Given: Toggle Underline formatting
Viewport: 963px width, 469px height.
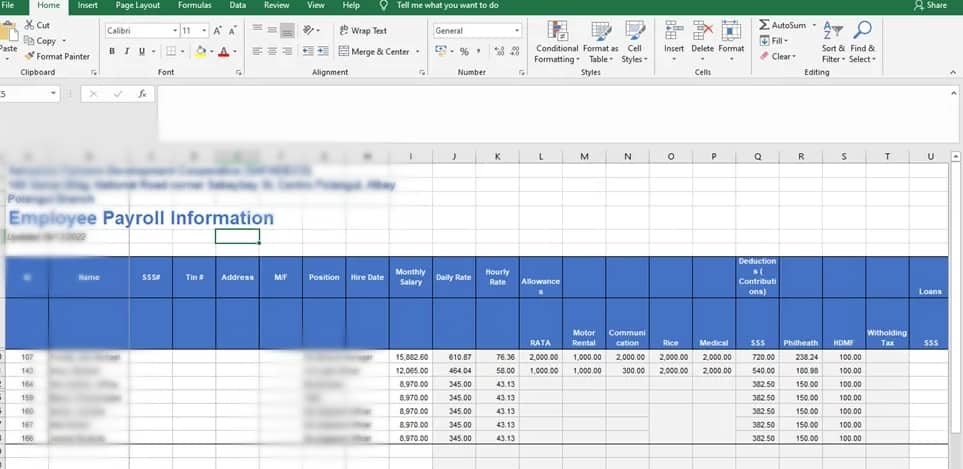Looking at the screenshot, I should (142, 52).
